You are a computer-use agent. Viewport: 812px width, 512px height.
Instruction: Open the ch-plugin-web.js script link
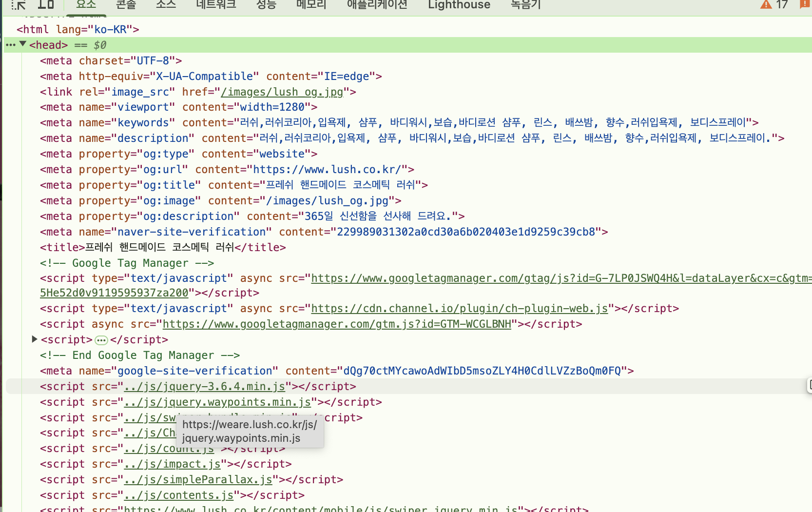coord(460,308)
